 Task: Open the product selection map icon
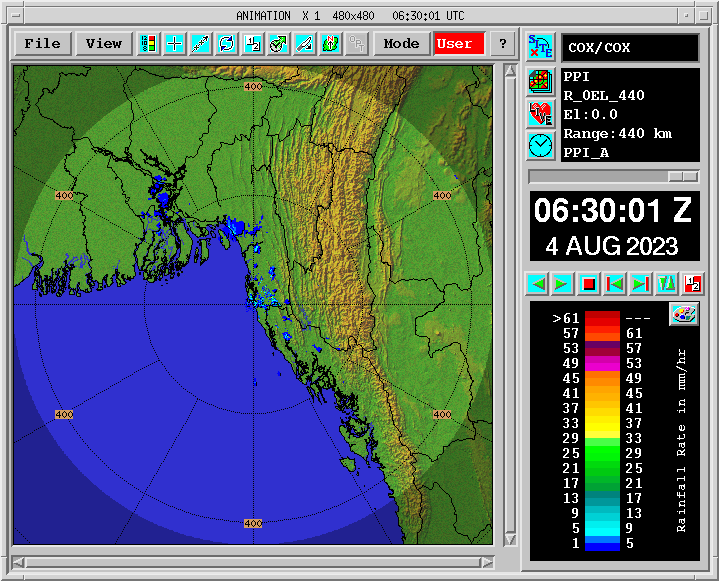[541, 82]
